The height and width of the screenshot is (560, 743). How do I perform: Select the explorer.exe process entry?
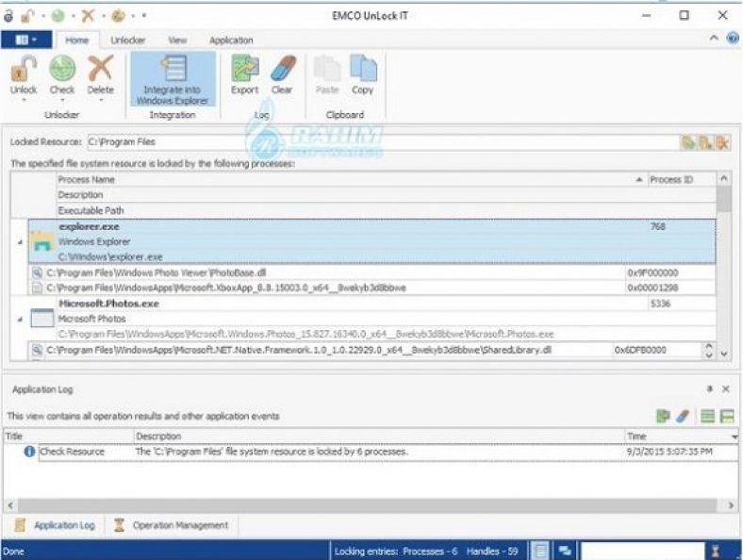pyautogui.click(x=372, y=241)
